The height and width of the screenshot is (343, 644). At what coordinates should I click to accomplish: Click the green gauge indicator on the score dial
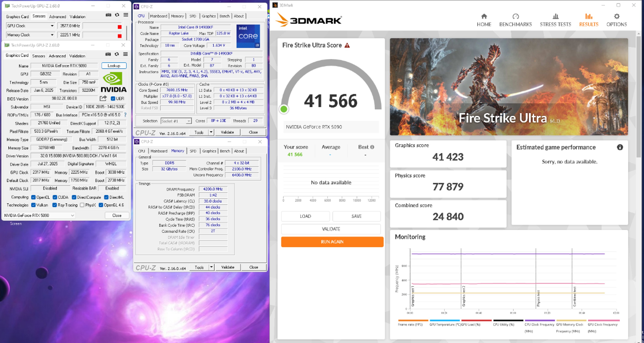coord(284,109)
